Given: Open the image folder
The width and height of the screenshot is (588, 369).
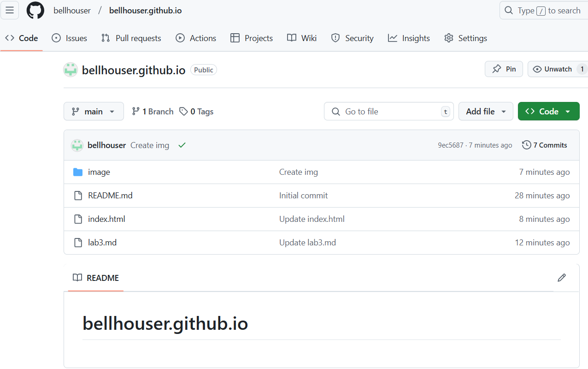Looking at the screenshot, I should [99, 172].
